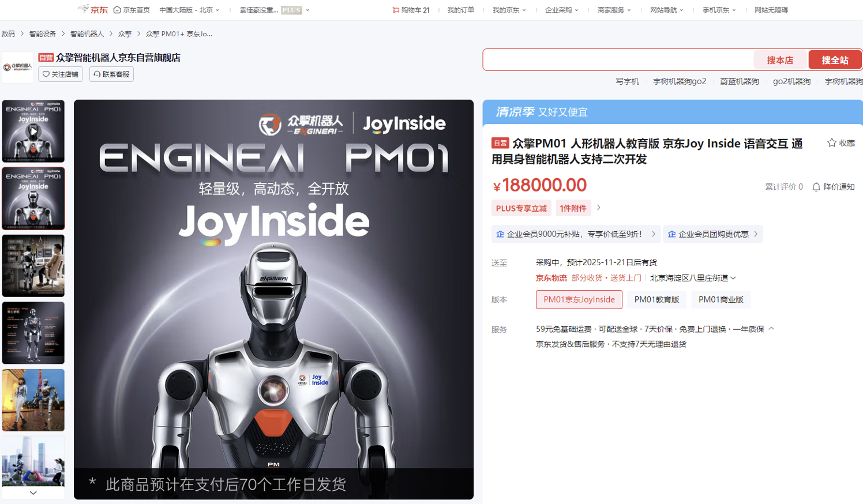Open the 众擎智能机器人 store logo
The height and width of the screenshot is (504, 863).
(x=17, y=65)
